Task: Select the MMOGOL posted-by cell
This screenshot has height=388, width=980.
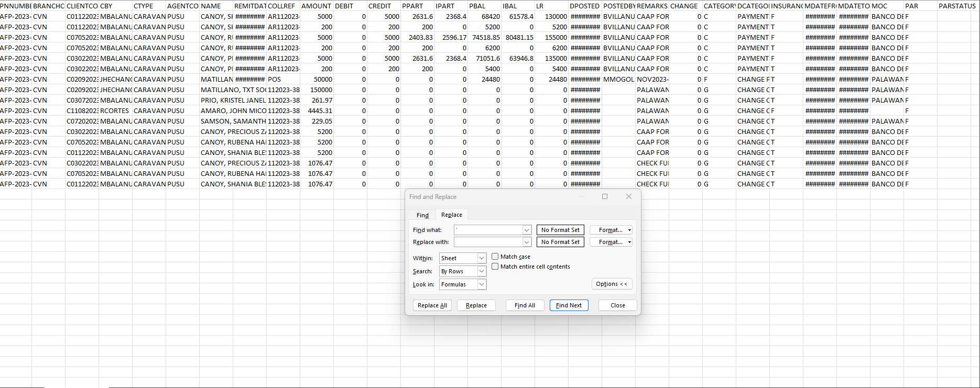Action: tap(618, 79)
